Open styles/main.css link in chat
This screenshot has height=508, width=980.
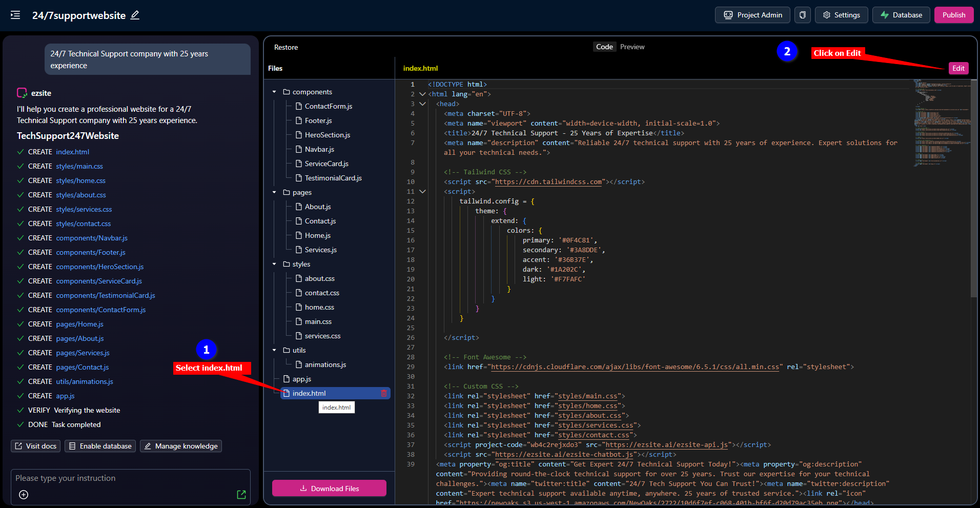click(x=79, y=166)
